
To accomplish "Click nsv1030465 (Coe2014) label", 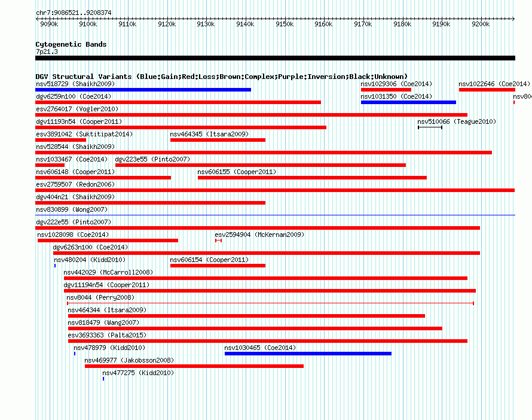I will click(x=260, y=348).
